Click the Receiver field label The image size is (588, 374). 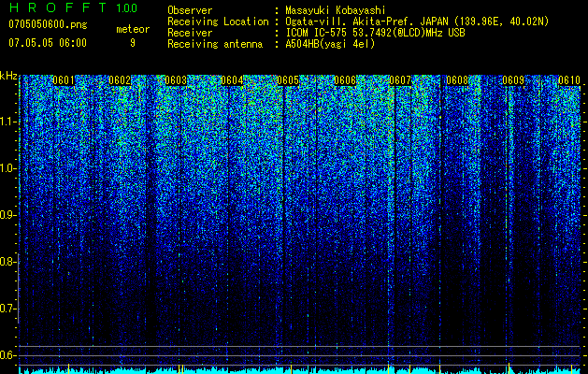[190, 33]
